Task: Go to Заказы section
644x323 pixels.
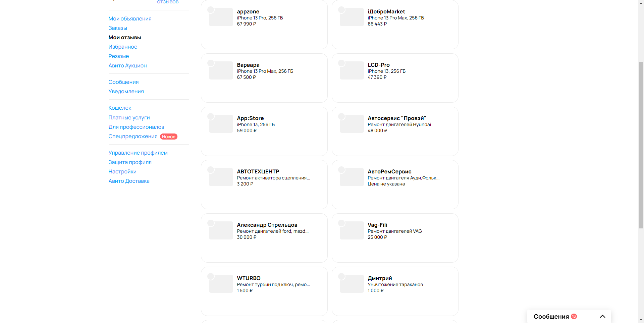Action: (x=118, y=28)
